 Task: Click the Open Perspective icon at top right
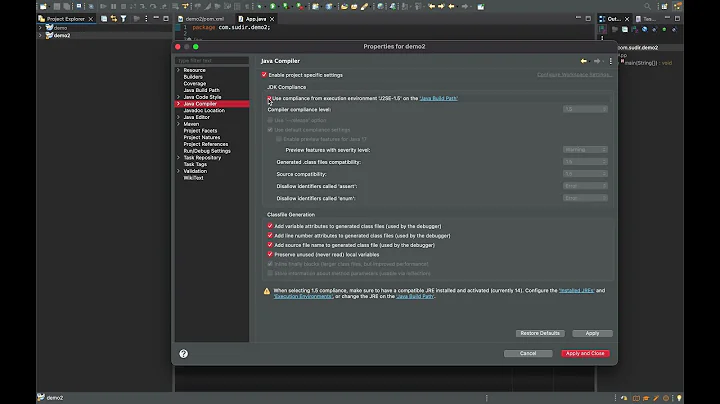point(664,6)
